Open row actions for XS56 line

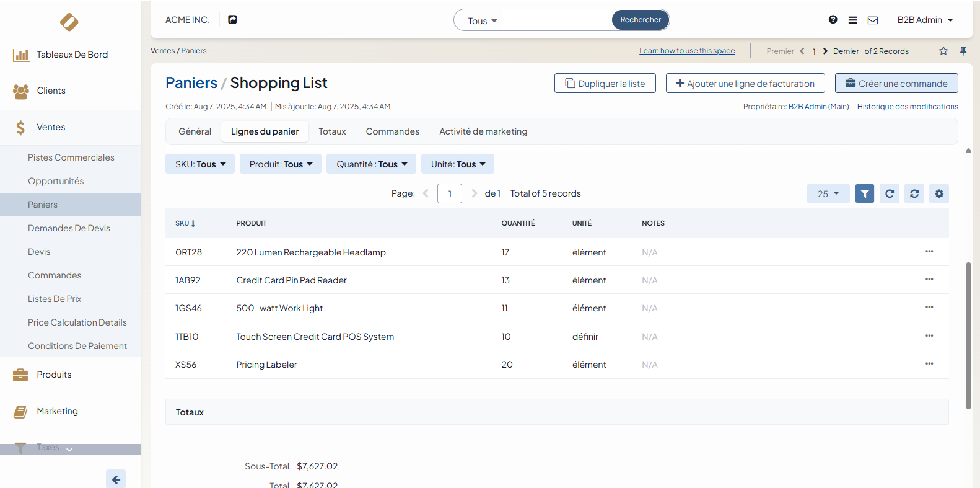pyautogui.click(x=929, y=363)
